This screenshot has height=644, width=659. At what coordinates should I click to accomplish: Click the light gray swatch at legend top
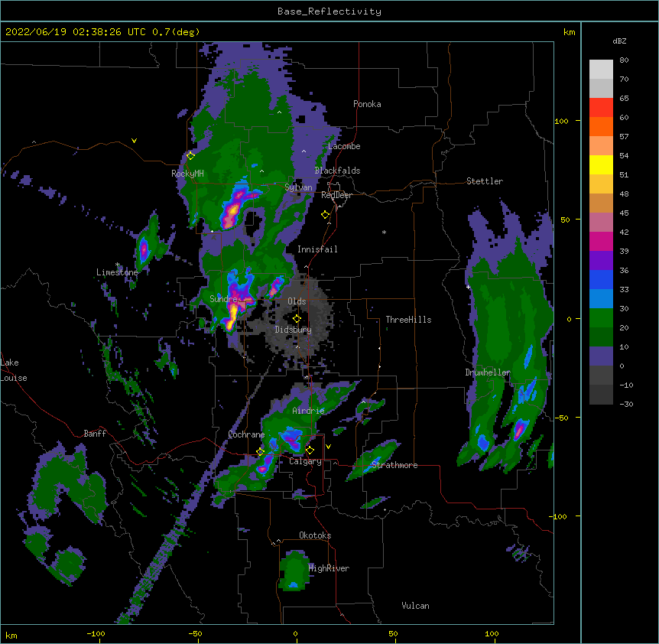tap(601, 69)
